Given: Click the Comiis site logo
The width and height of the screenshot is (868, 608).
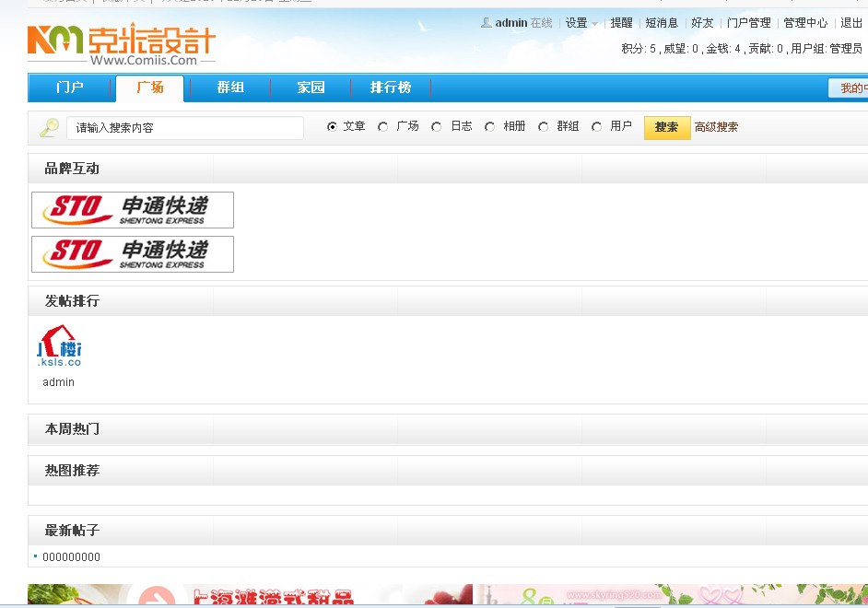Looking at the screenshot, I should 122,45.
